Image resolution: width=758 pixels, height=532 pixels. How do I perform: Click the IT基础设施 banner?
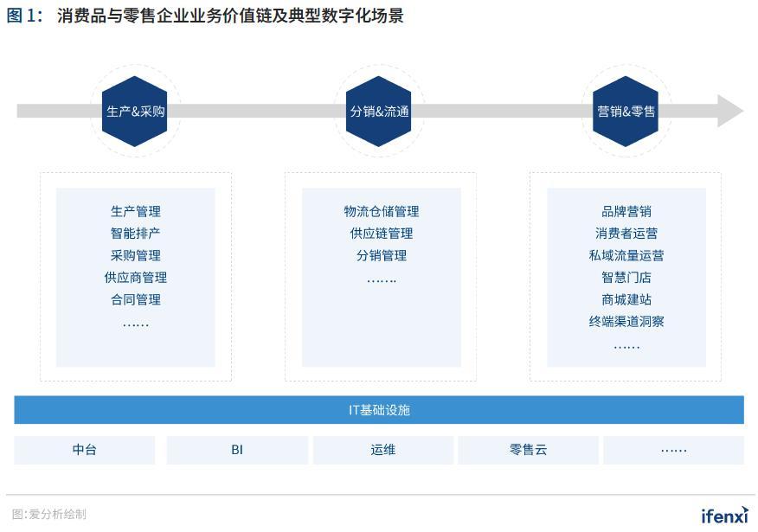379,410
